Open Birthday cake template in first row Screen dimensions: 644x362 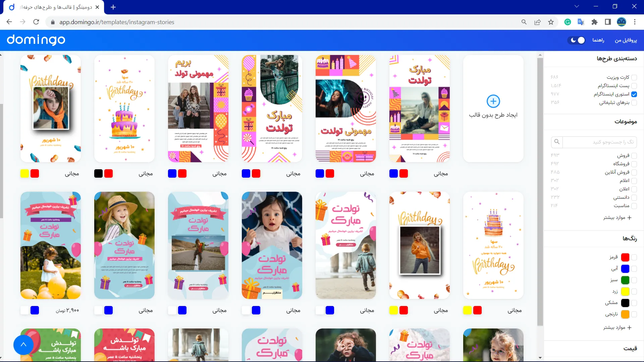click(x=124, y=109)
